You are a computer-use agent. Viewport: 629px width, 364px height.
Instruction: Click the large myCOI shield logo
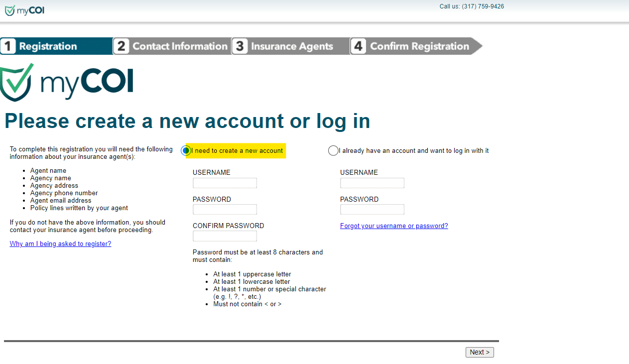coord(67,81)
